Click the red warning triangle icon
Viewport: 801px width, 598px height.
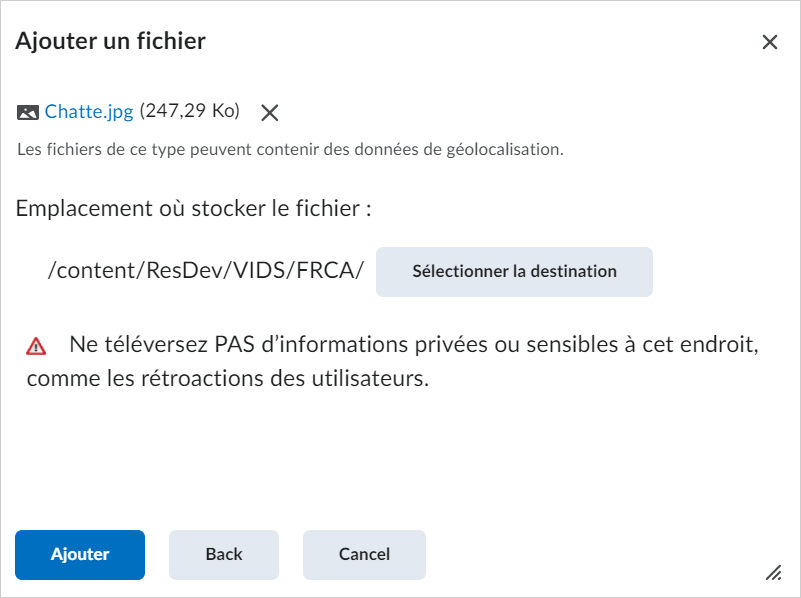tap(36, 346)
